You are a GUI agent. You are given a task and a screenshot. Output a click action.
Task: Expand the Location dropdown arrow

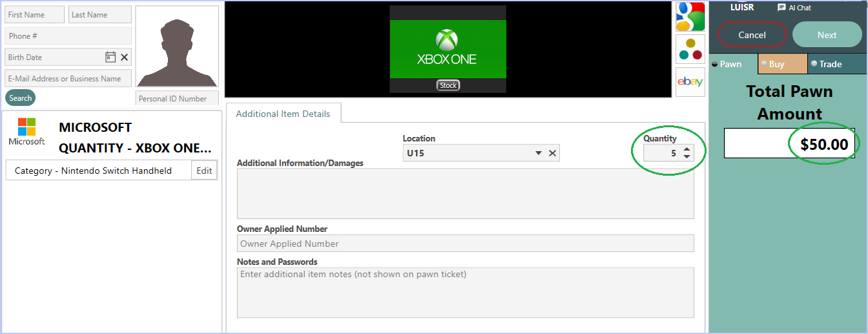539,153
